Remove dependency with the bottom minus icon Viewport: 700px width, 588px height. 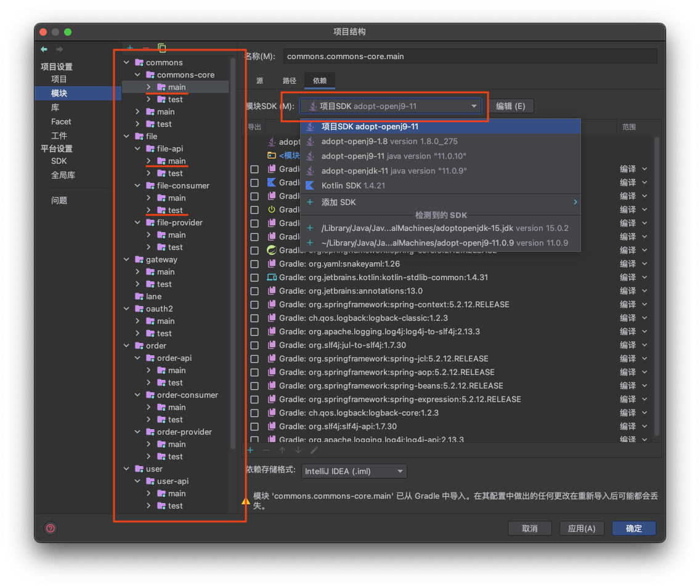coord(266,450)
